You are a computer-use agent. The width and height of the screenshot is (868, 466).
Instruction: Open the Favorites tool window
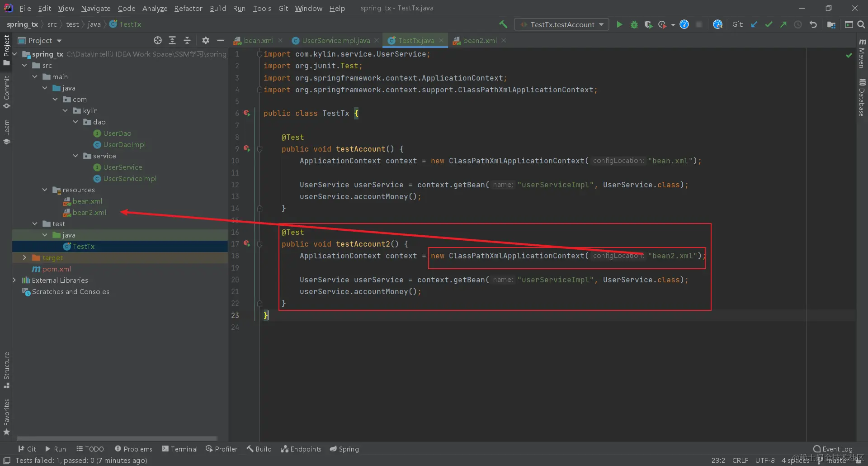click(x=6, y=417)
